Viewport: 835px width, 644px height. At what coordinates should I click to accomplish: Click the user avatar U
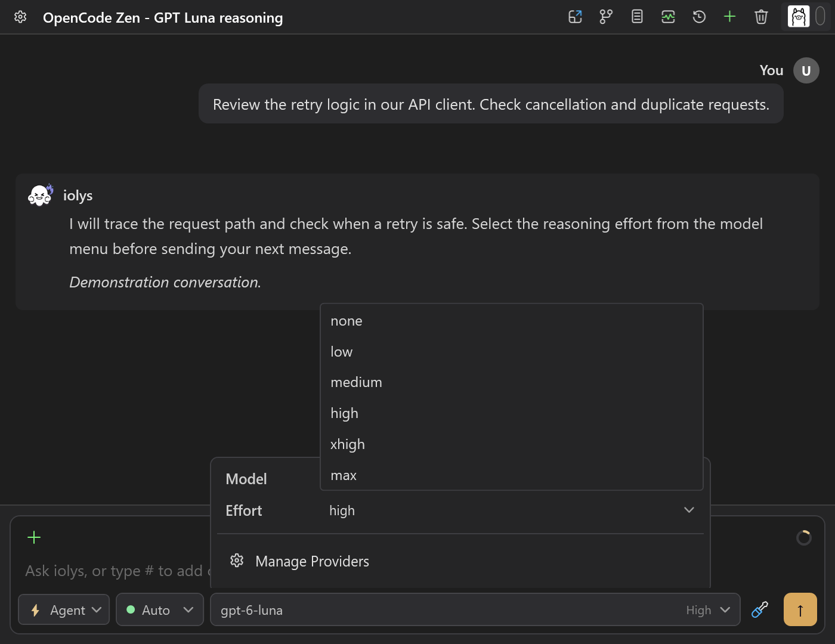(x=806, y=70)
